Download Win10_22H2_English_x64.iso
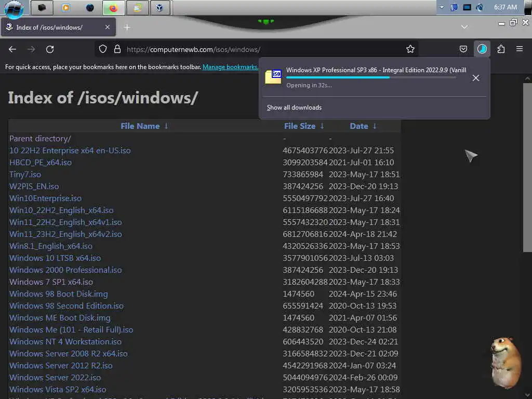532x399 pixels. click(x=61, y=210)
